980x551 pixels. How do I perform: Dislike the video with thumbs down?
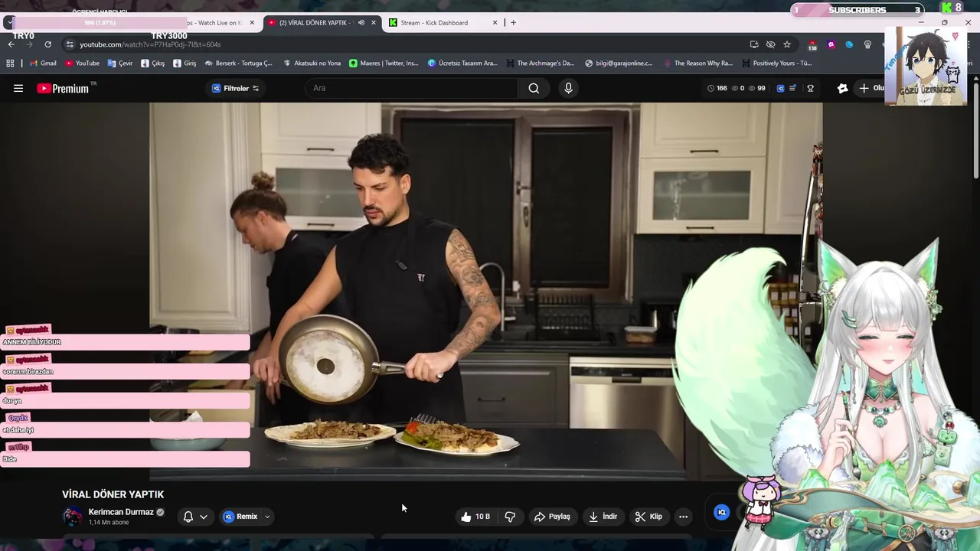(x=510, y=517)
